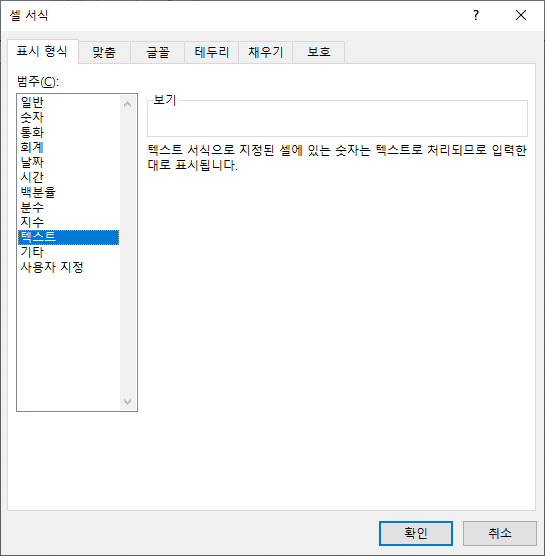
Task: Select the 표시 형식 tab
Action: pyautogui.click(x=42, y=51)
